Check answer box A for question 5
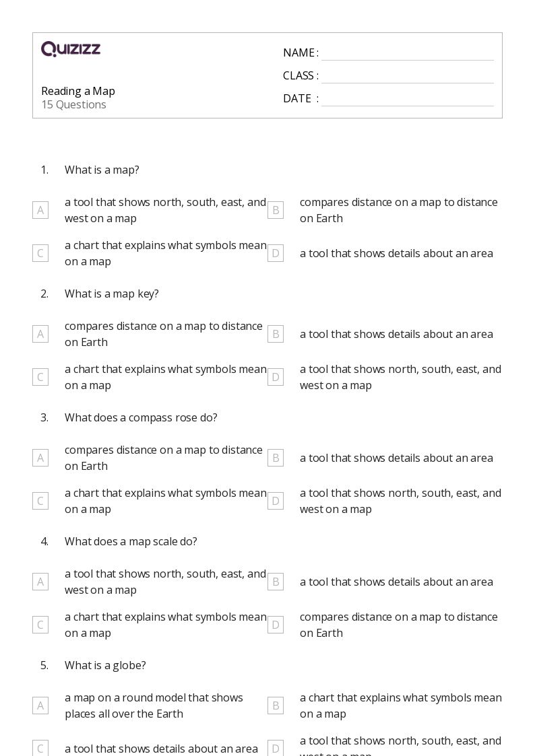This screenshot has height=756, width=535. 40,706
